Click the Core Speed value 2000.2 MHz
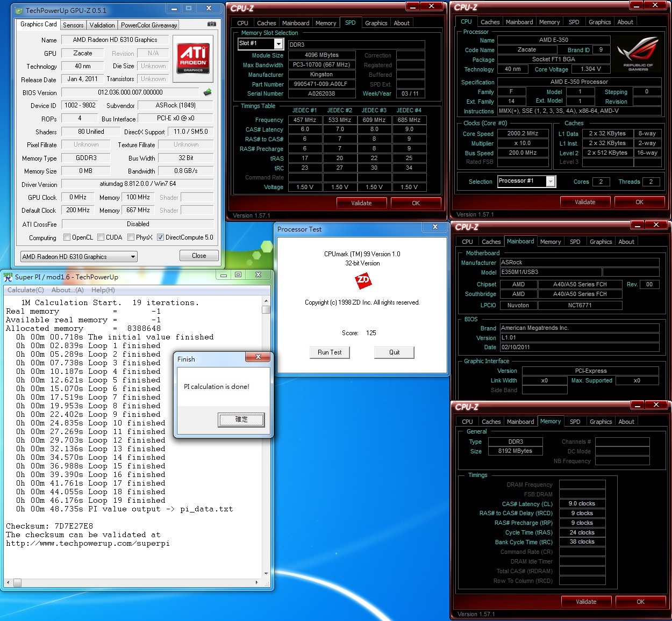The image size is (672, 621). (523, 134)
